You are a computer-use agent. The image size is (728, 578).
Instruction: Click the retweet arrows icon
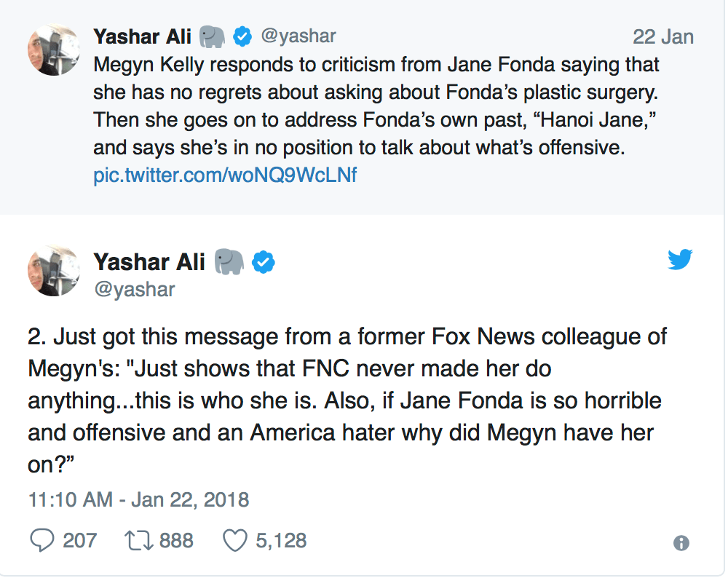coord(138,540)
